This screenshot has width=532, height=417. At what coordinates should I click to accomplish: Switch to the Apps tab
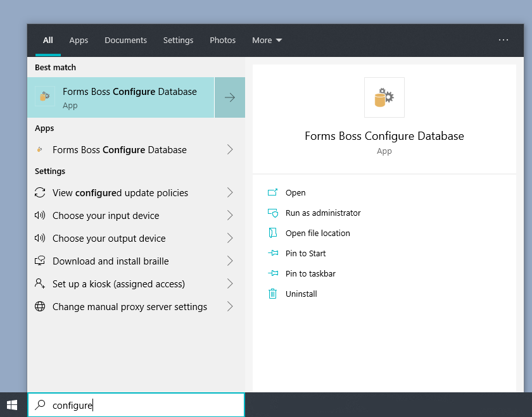[x=79, y=40]
